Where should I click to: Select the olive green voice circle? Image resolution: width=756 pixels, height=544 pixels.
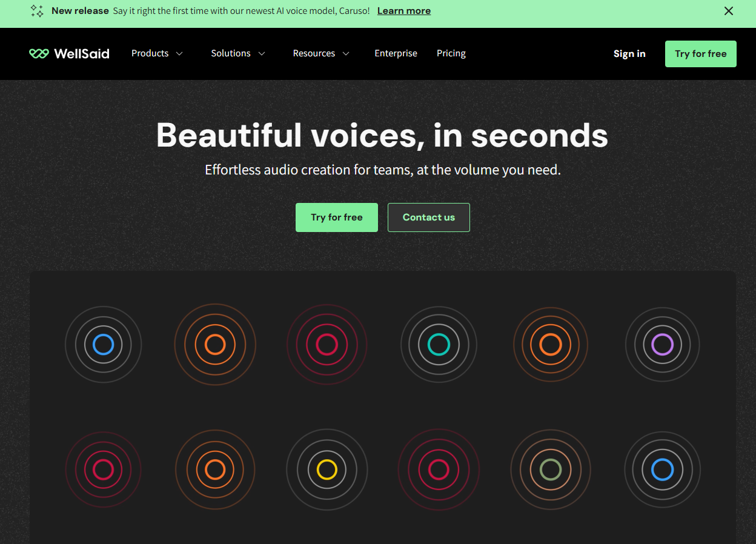click(550, 469)
